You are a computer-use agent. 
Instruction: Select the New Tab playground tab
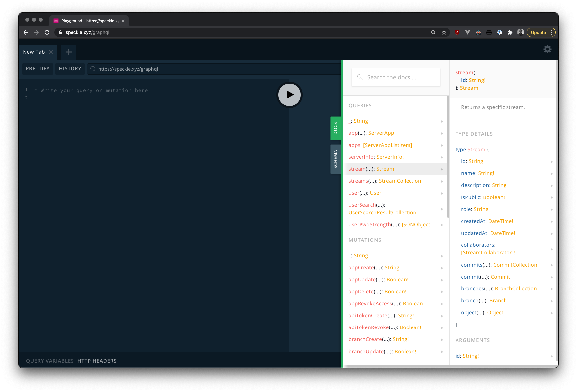point(33,52)
